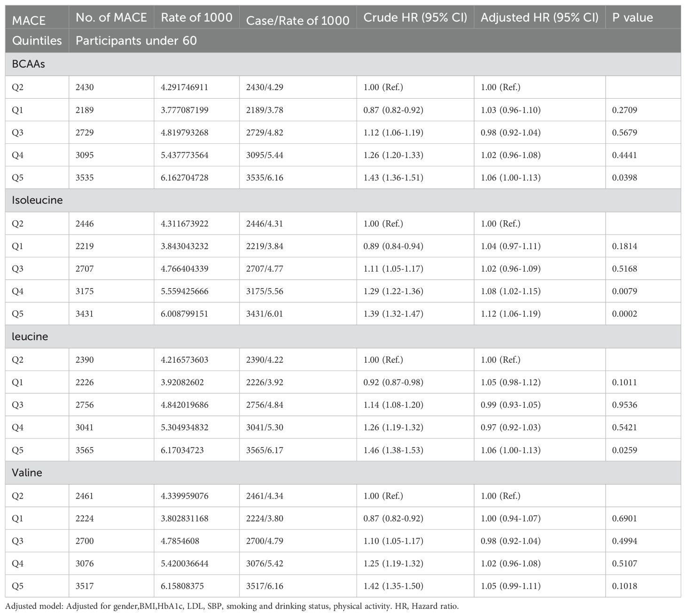686x616 pixels.
Task: Click crude HR "1.42 (1.35-1.50)"
Action: click(x=393, y=586)
